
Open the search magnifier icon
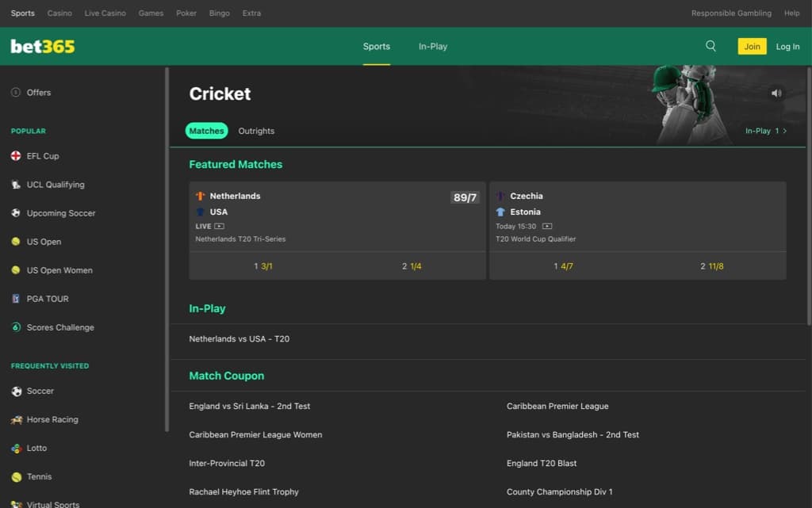tap(710, 46)
